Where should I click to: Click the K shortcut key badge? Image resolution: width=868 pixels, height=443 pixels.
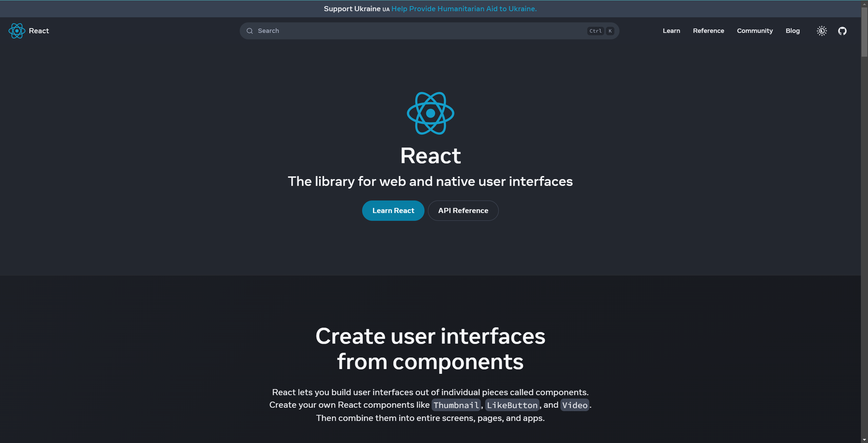[610, 31]
